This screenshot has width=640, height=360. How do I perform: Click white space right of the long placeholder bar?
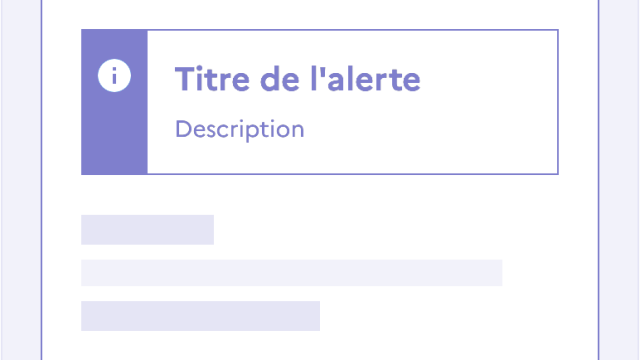[x=550, y=273]
